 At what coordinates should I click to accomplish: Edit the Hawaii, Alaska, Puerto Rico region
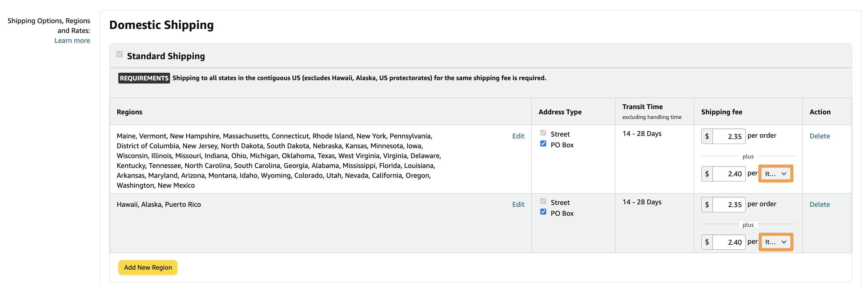pyautogui.click(x=518, y=204)
